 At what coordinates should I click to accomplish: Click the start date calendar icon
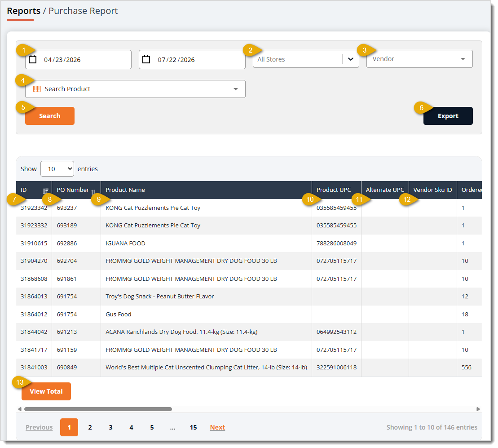click(32, 59)
